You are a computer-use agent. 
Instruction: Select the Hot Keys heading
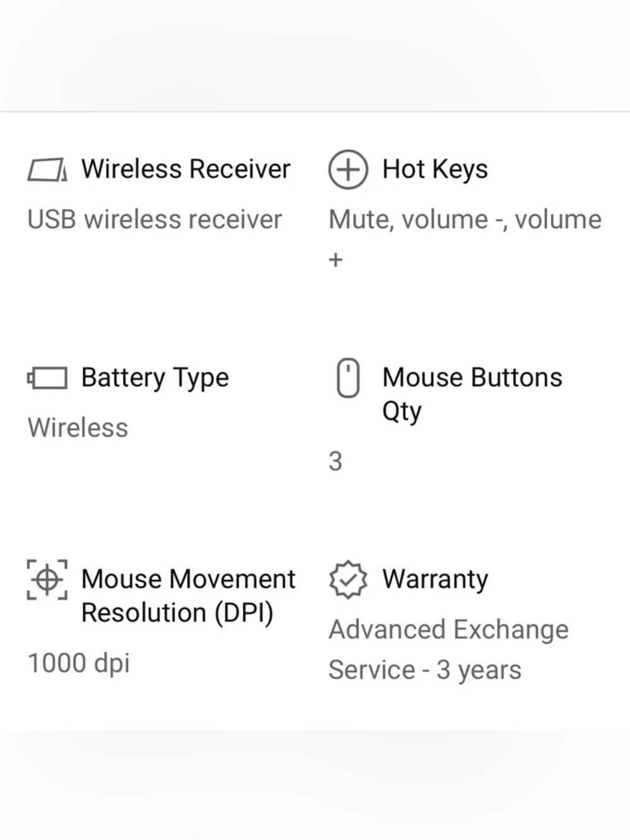coord(435,170)
